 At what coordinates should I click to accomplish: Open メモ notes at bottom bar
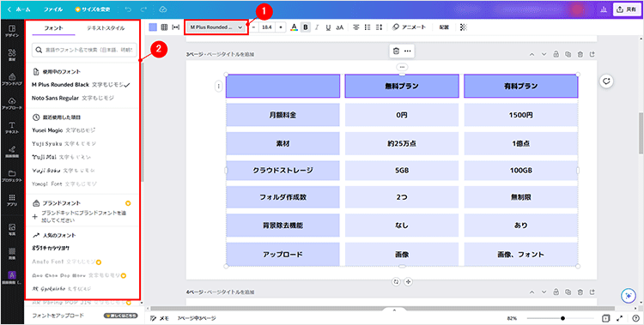pyautogui.click(x=160, y=318)
